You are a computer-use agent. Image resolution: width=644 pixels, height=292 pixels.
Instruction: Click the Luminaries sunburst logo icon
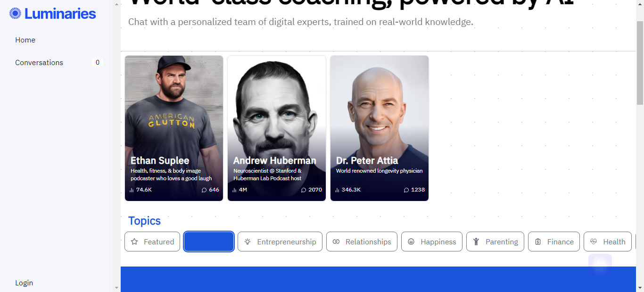point(15,14)
